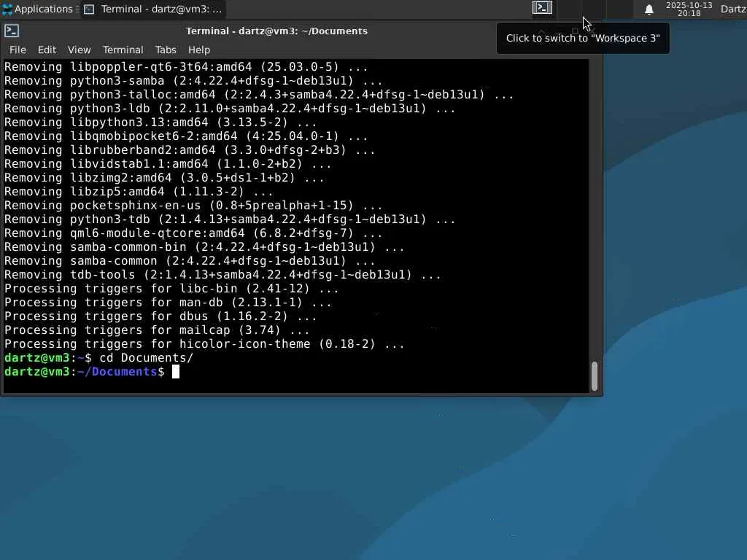Click the terminal vertical scrollbar handle
The height and width of the screenshot is (560, 747).
[x=594, y=376]
